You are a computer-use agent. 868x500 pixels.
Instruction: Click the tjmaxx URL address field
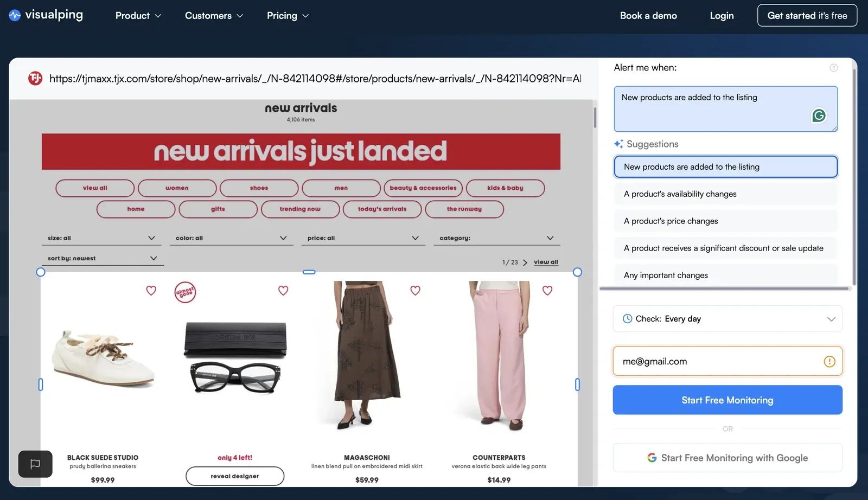tap(315, 79)
